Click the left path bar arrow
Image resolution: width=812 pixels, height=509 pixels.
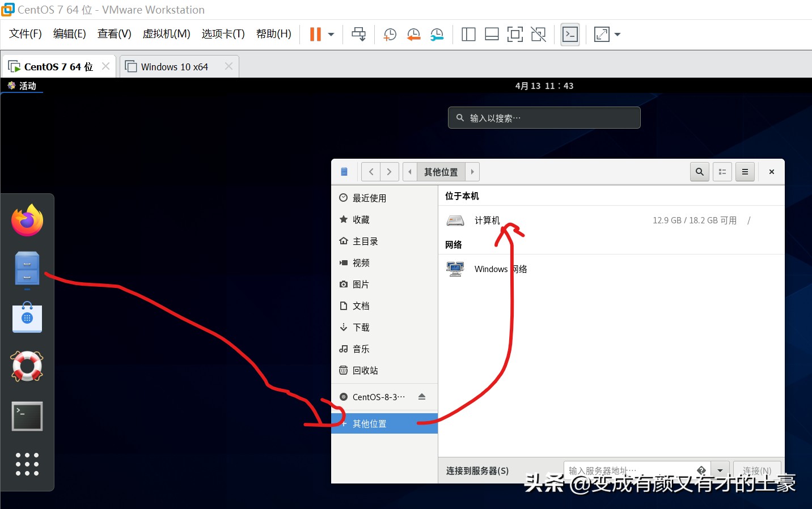[x=410, y=172]
